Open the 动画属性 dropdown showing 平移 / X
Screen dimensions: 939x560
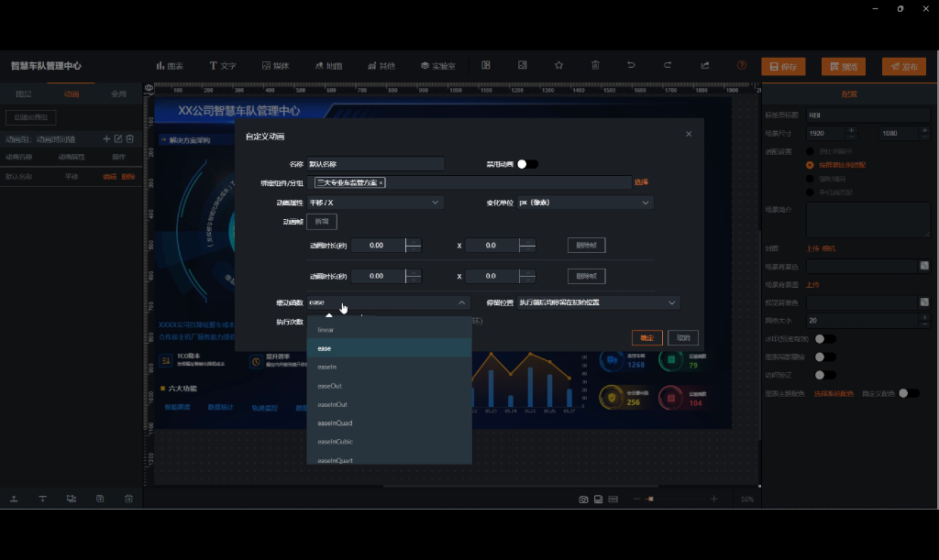tap(376, 203)
